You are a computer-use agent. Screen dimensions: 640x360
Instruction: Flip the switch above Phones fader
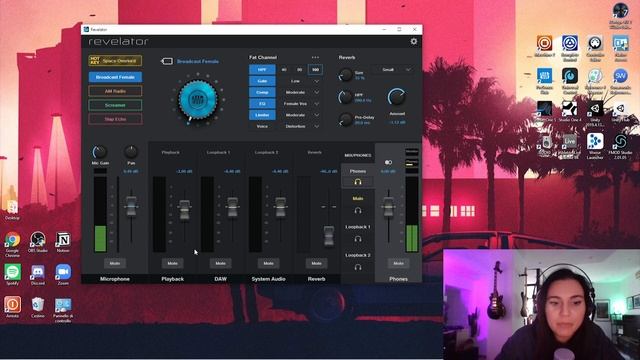point(388,162)
